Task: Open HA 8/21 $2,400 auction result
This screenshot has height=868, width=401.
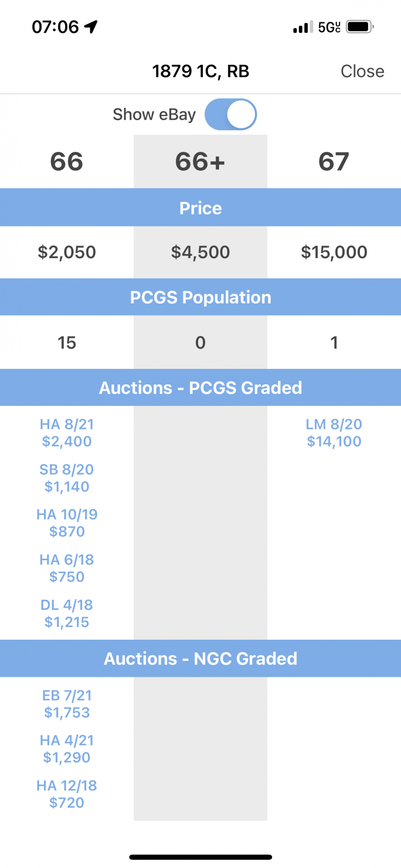Action: [x=67, y=433]
